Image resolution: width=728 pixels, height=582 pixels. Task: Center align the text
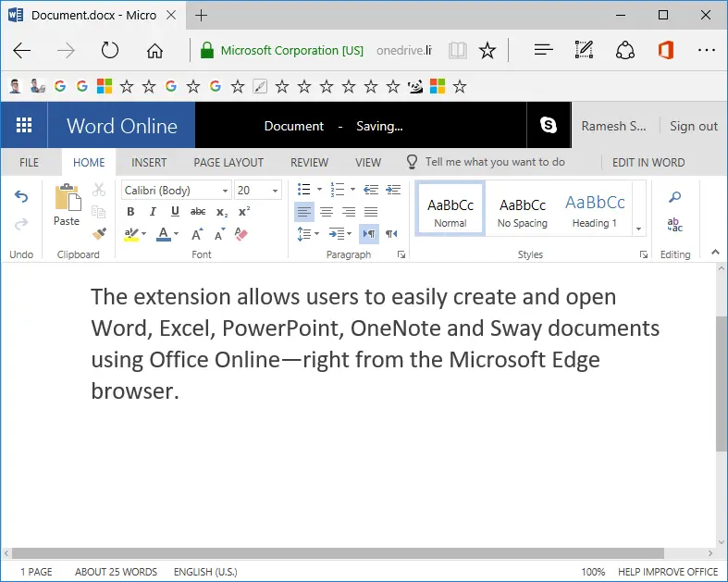(327, 212)
